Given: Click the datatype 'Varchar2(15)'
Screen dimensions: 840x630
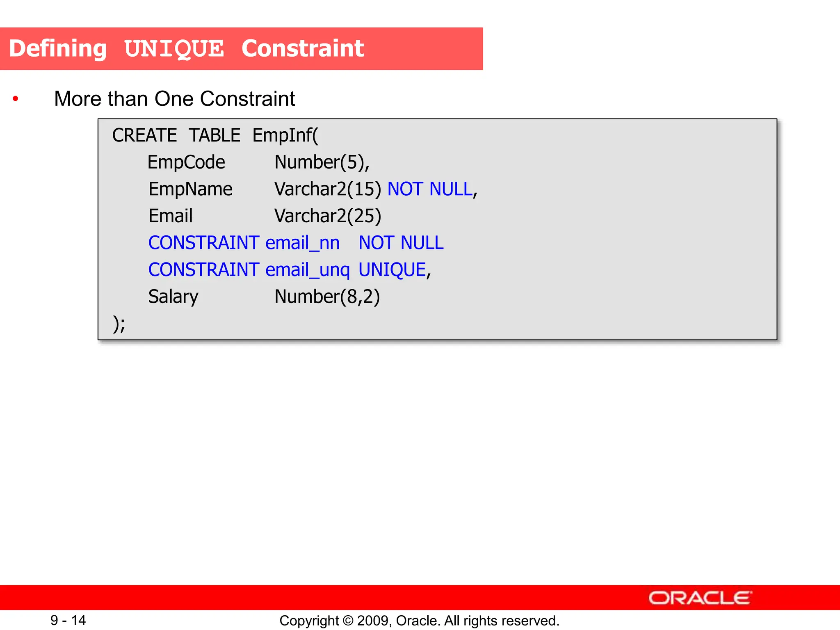Looking at the screenshot, I should coord(328,189).
